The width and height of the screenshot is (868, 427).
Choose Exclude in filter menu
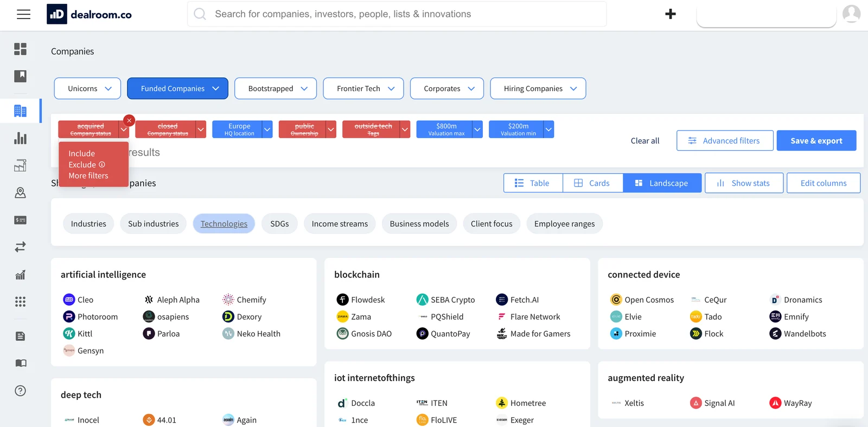82,165
